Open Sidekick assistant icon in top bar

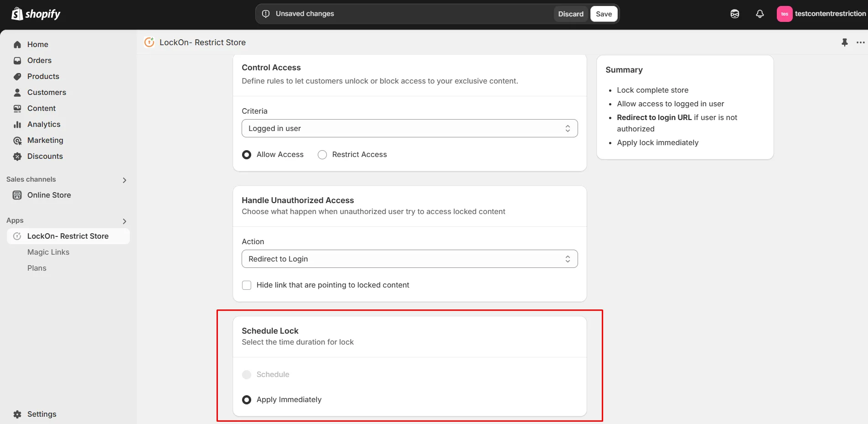[x=734, y=14]
